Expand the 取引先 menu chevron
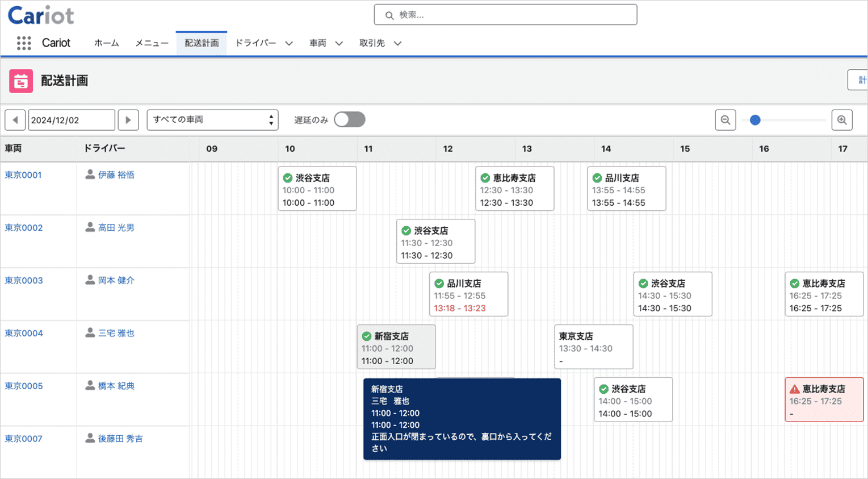868x479 pixels. coord(397,43)
